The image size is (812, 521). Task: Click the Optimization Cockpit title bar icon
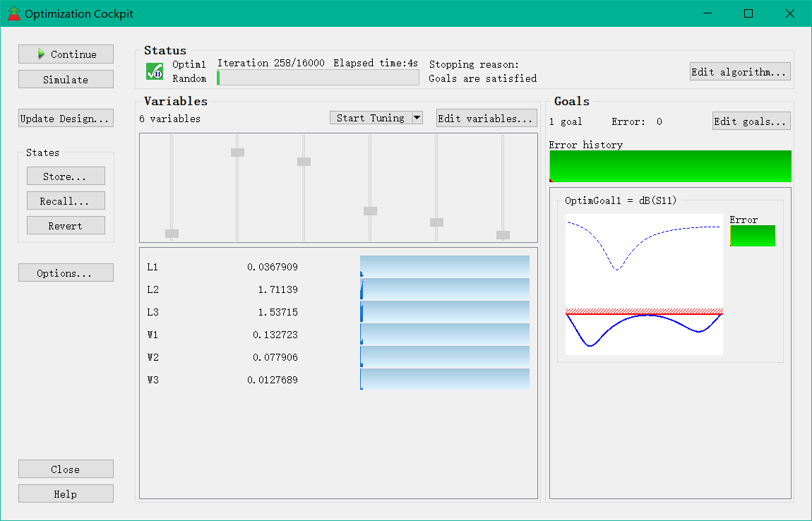(14, 13)
